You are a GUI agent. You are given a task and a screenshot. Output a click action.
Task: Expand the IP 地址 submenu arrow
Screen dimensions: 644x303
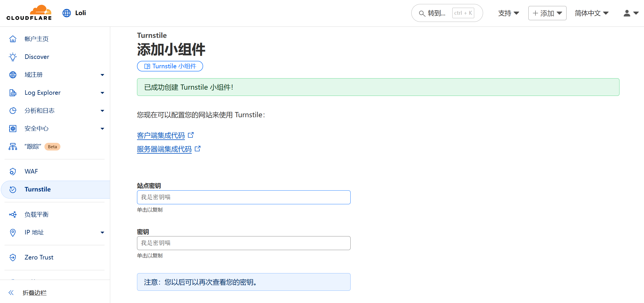coord(103,233)
